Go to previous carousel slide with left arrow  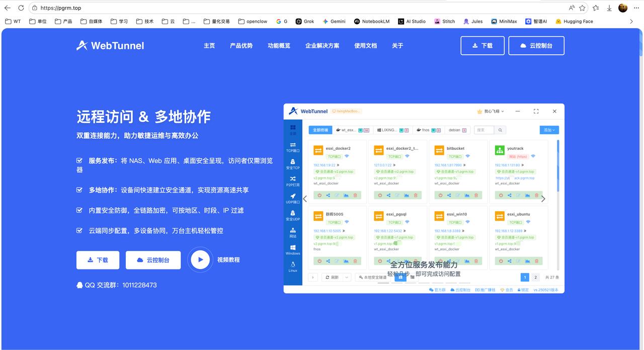point(305,199)
